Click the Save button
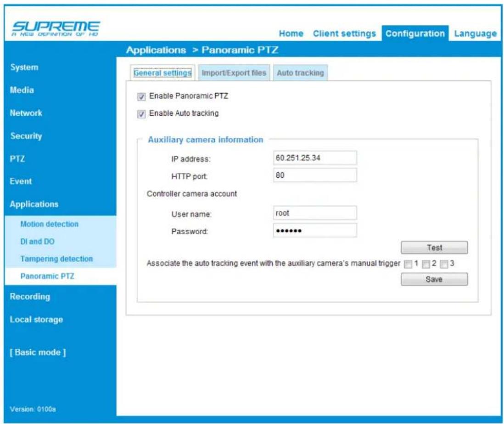This screenshot has height=424, width=504. (x=434, y=279)
